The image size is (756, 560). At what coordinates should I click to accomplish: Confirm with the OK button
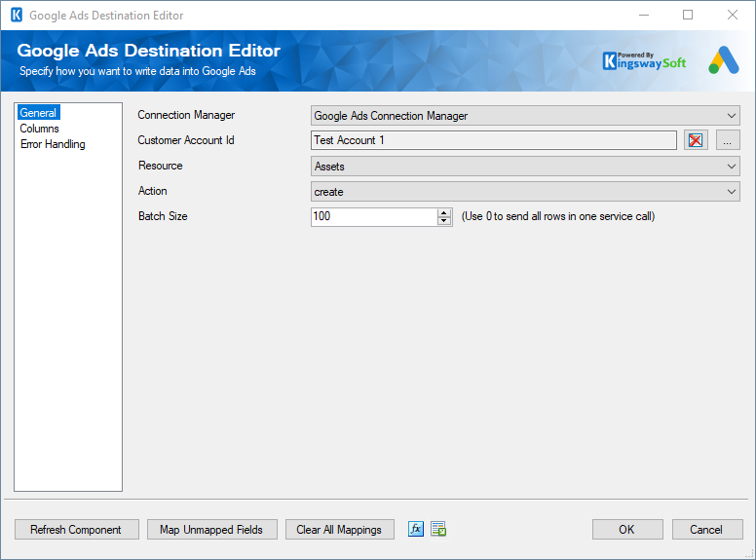click(627, 530)
